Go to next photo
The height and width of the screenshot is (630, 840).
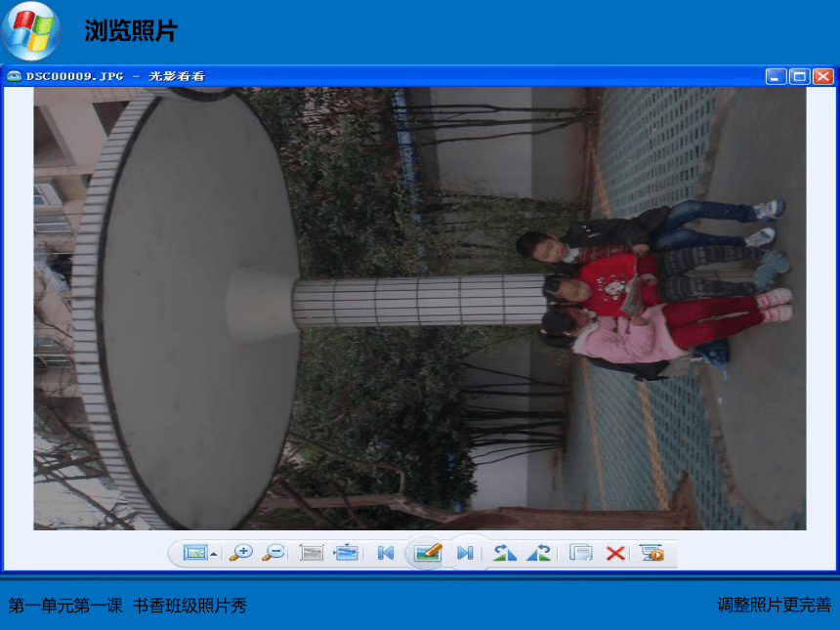pyautogui.click(x=465, y=553)
